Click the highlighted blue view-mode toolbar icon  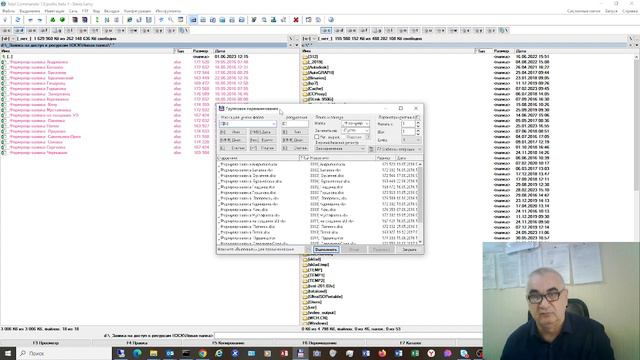[193, 20]
